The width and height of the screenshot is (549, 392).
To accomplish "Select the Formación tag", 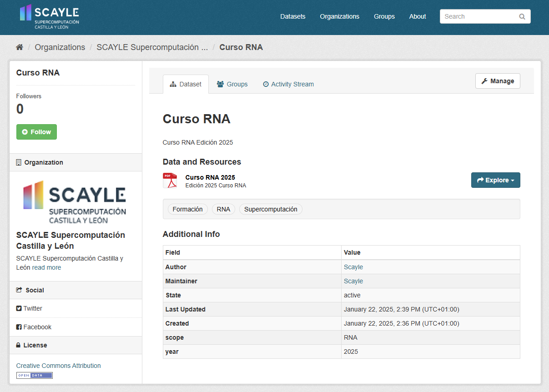I will 187,209.
